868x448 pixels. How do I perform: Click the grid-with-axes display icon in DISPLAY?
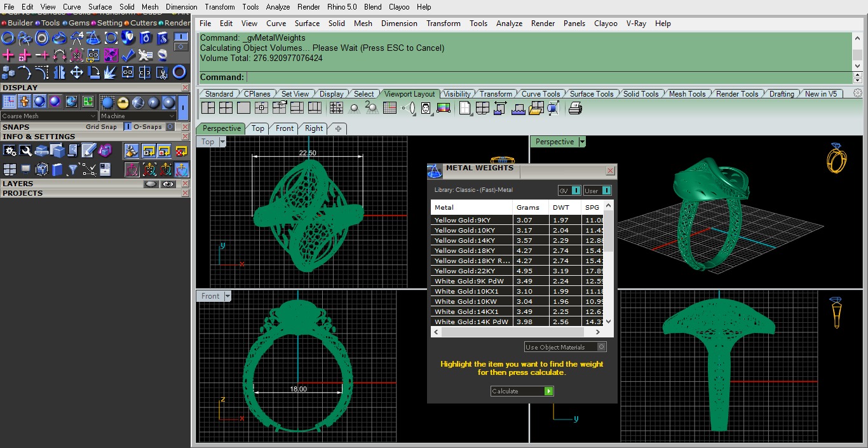pyautogui.click(x=10, y=102)
